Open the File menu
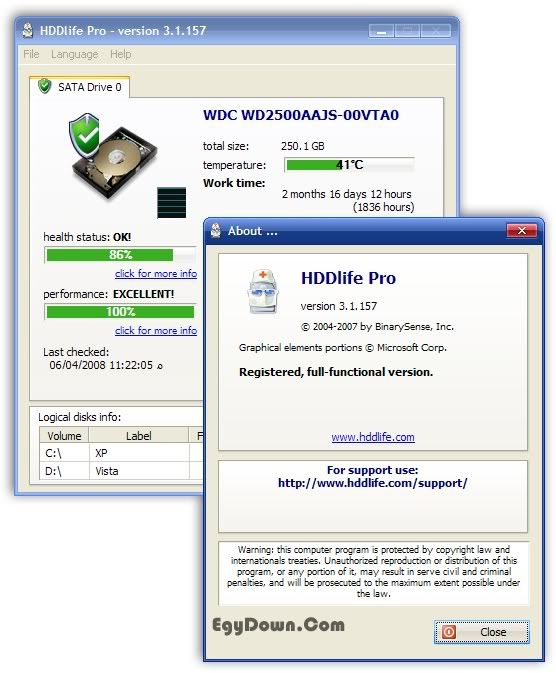556x673 pixels. point(31,54)
